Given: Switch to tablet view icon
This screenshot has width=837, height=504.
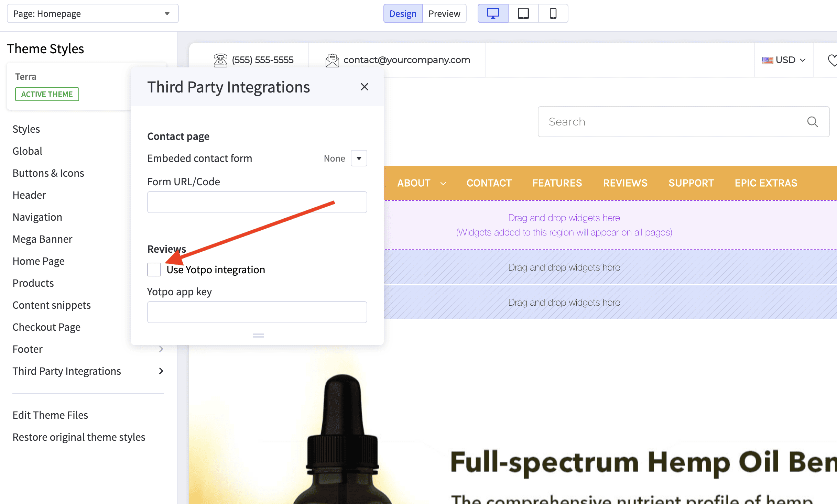Looking at the screenshot, I should tap(523, 14).
